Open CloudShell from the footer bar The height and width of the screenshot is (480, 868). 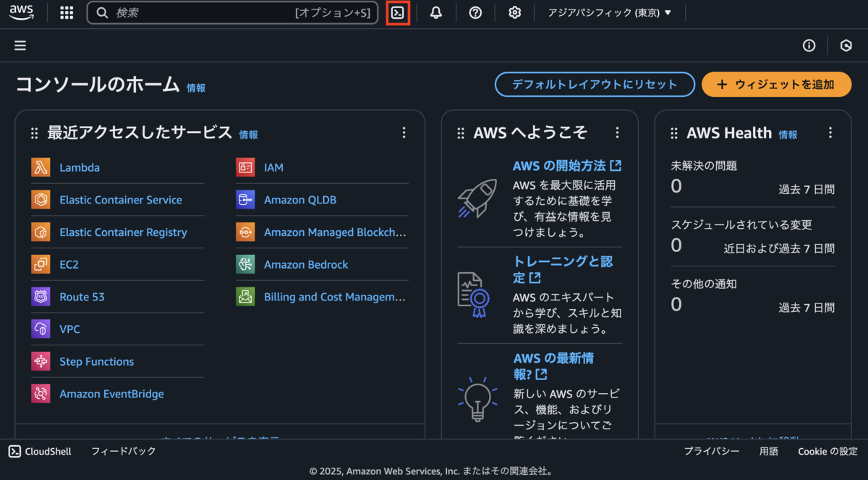(x=40, y=451)
